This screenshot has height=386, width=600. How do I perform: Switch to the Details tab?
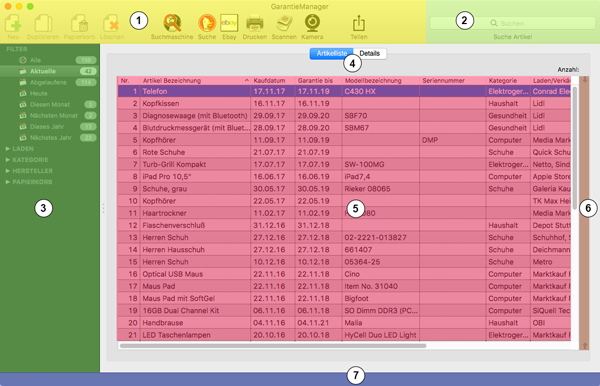click(370, 53)
